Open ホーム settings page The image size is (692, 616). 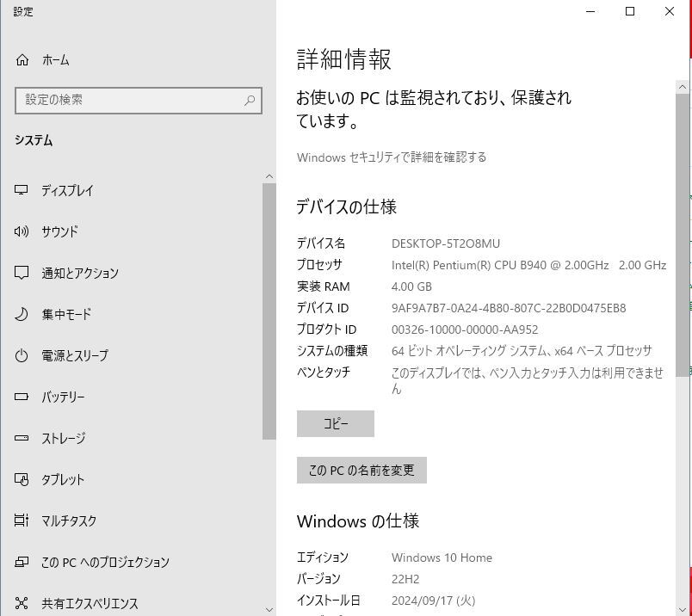tap(56, 60)
